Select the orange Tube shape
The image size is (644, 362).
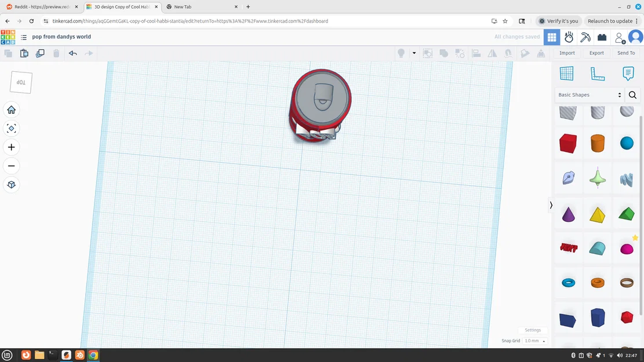click(x=598, y=283)
